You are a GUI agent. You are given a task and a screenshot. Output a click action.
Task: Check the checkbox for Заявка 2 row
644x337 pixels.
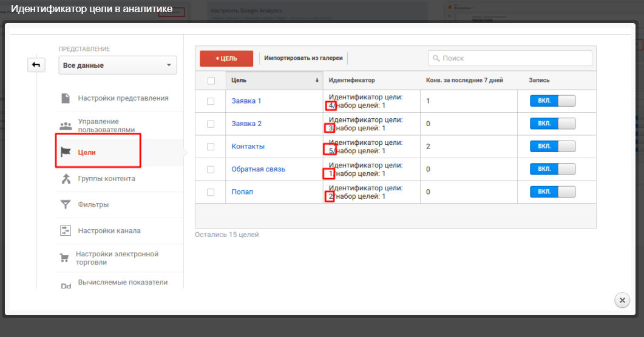(211, 124)
